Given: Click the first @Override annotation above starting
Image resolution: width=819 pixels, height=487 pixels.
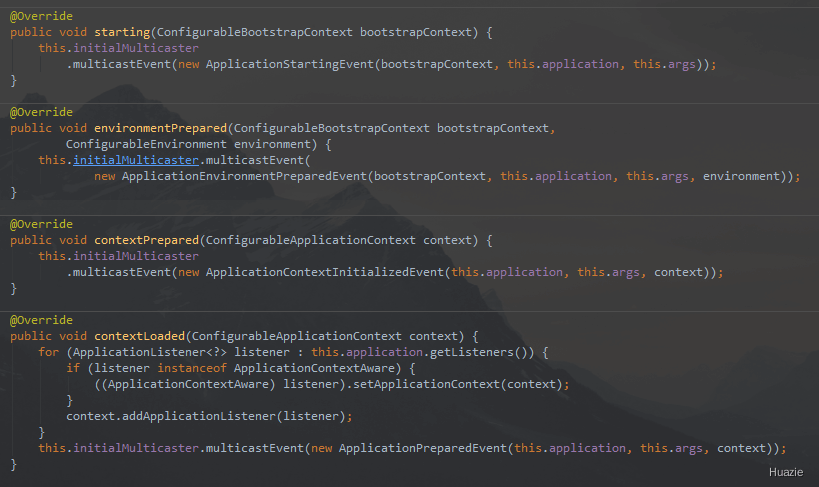Looking at the screenshot, I should click(x=41, y=16).
